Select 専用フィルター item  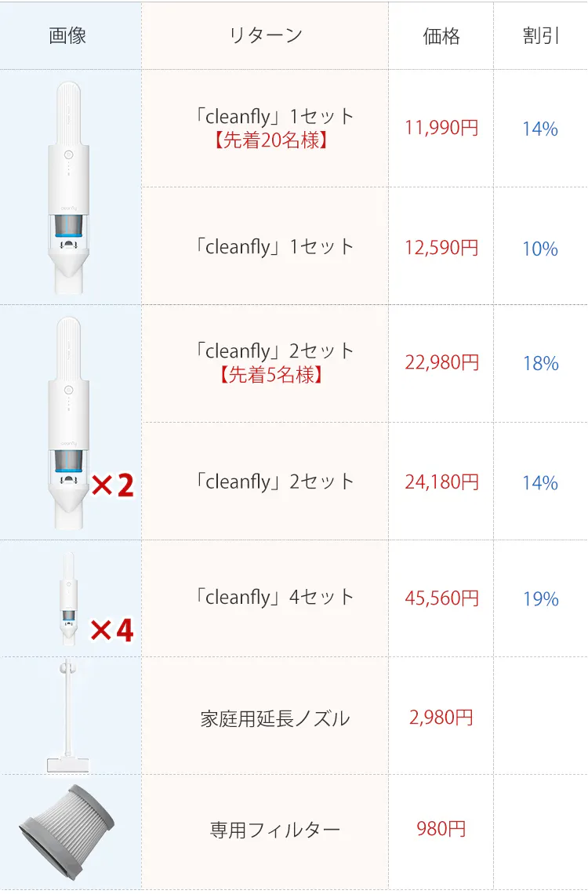[x=274, y=830]
